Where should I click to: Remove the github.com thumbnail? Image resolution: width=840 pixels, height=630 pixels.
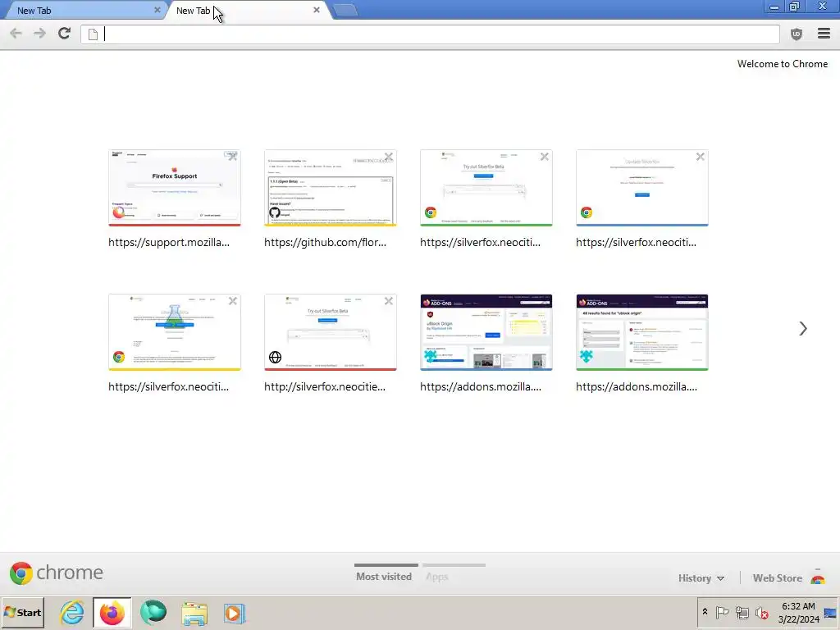pos(388,157)
